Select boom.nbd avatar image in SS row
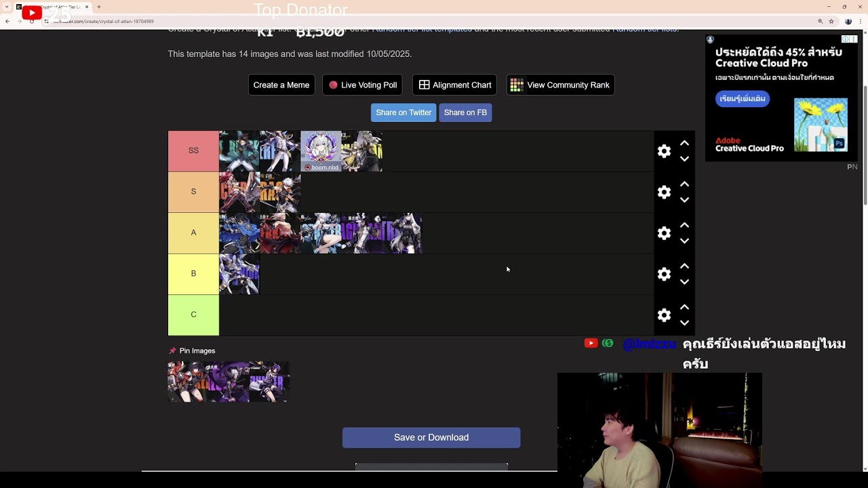Viewport: 868px width, 488px height. pos(321,151)
